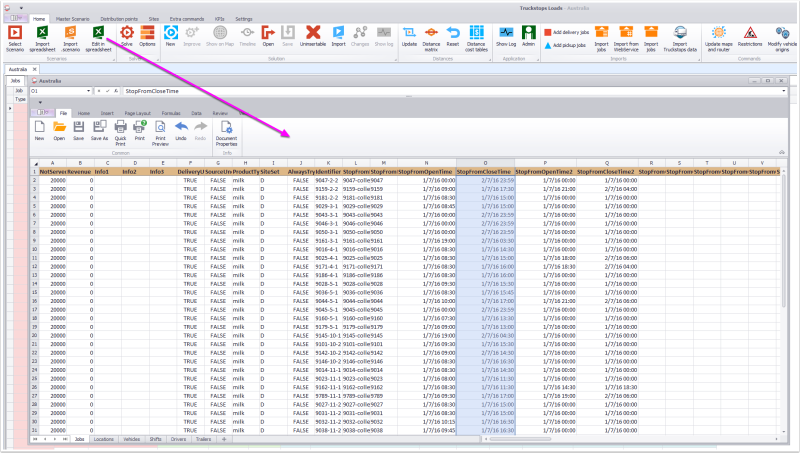The width and height of the screenshot is (800, 453).
Task: Add a new sheet tab
Action: pyautogui.click(x=224, y=439)
